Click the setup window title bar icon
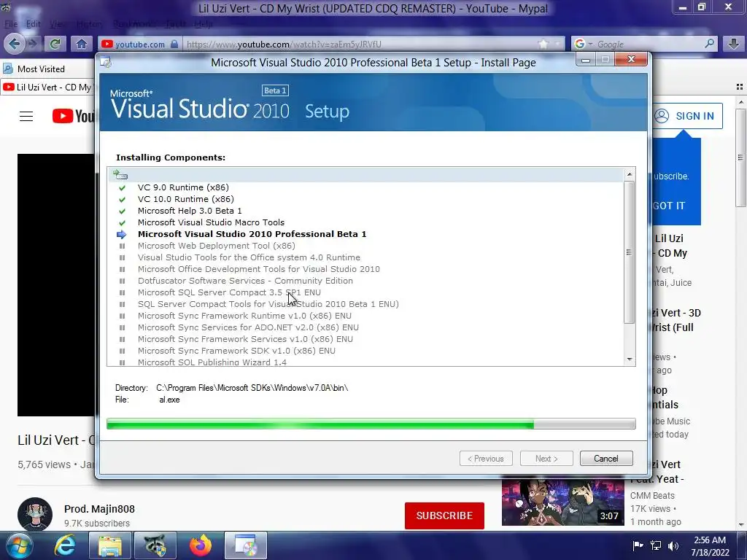747x560 pixels. tap(106, 63)
